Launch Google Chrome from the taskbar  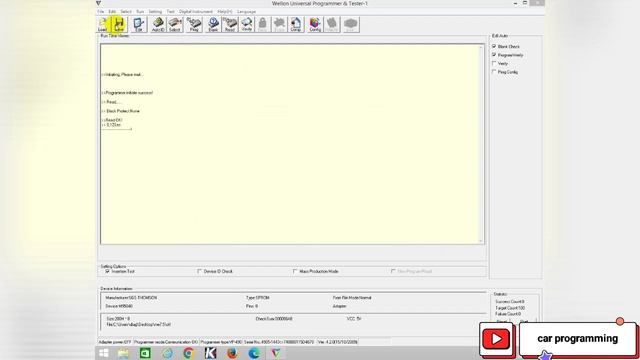(x=189, y=353)
